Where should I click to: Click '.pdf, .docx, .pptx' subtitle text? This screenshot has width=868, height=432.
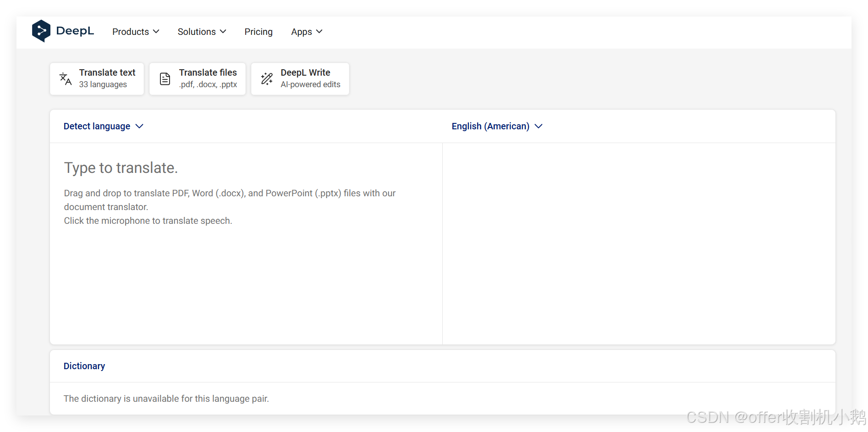click(x=208, y=84)
